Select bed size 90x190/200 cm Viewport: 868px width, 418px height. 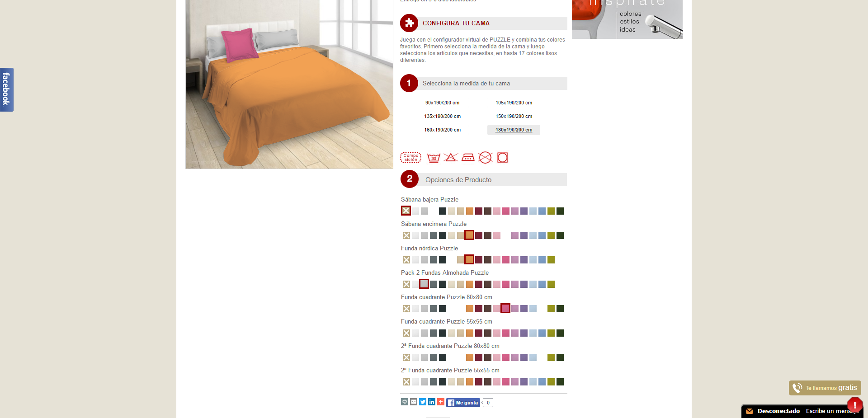[442, 103]
